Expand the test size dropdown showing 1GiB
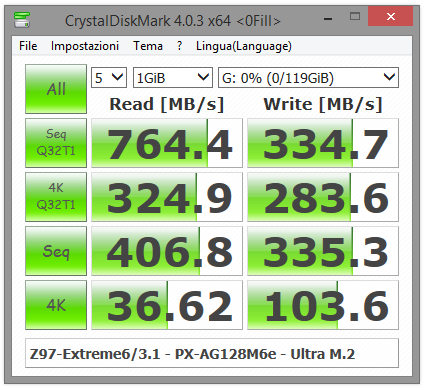The height and width of the screenshot is (390, 425). point(173,78)
